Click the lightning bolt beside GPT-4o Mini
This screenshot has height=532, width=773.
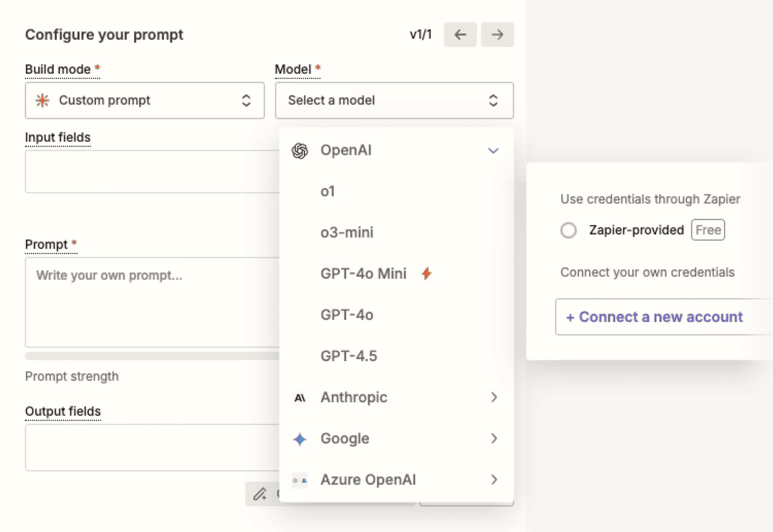click(x=426, y=273)
